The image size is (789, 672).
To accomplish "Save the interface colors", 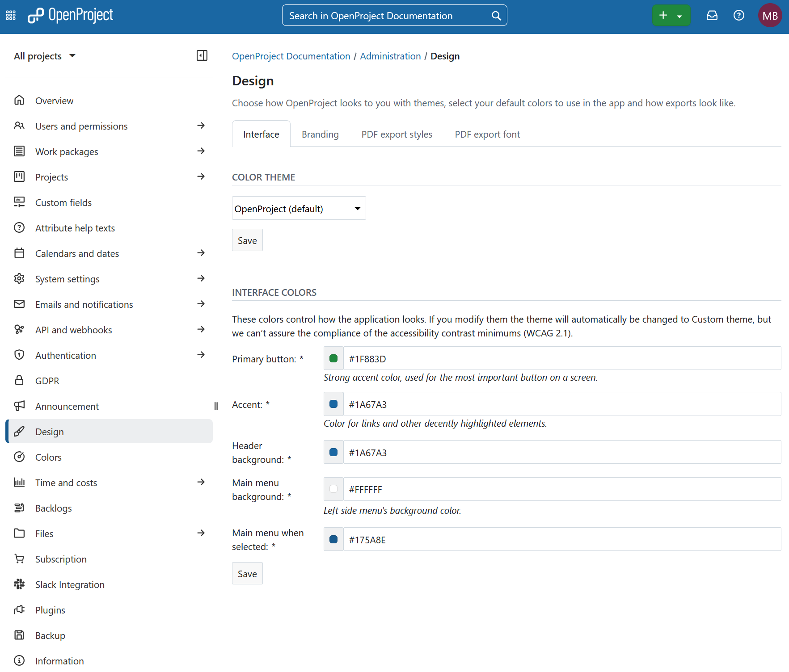I will [247, 573].
